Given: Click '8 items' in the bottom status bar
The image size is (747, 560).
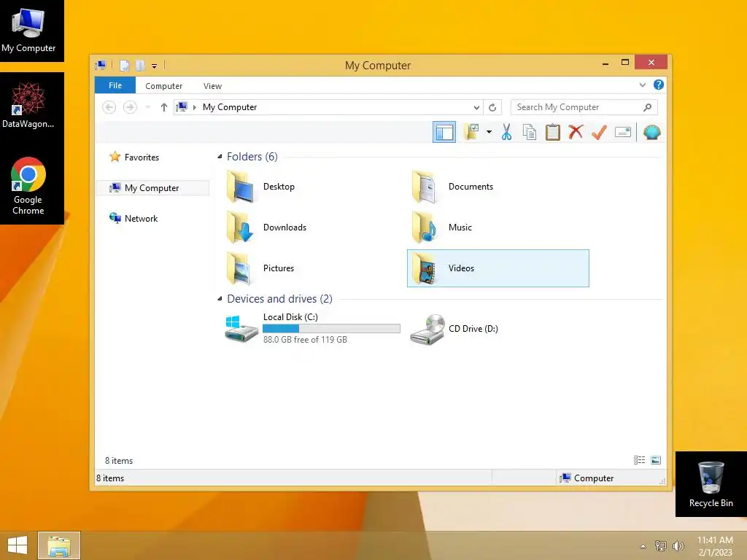Looking at the screenshot, I should coord(110,478).
